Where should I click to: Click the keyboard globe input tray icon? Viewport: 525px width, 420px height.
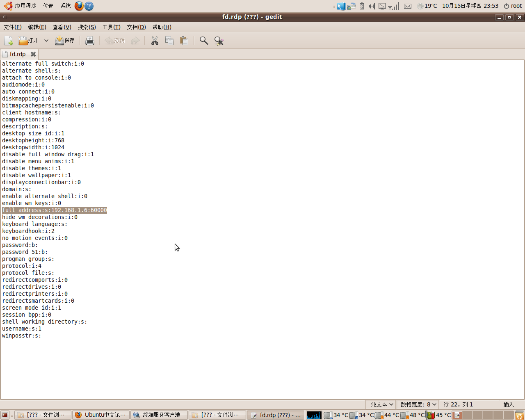(x=352, y=6)
